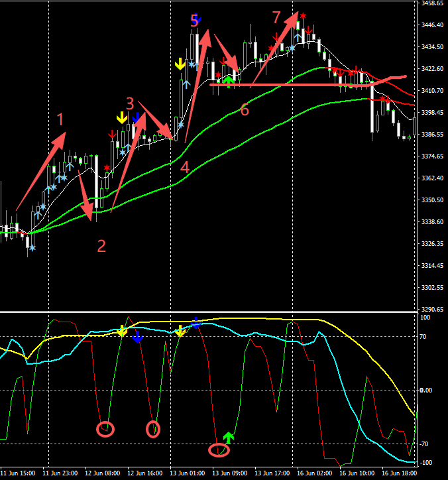This screenshot has width=448, height=480.
Task: Click the red number 4 label
Action: (x=185, y=168)
